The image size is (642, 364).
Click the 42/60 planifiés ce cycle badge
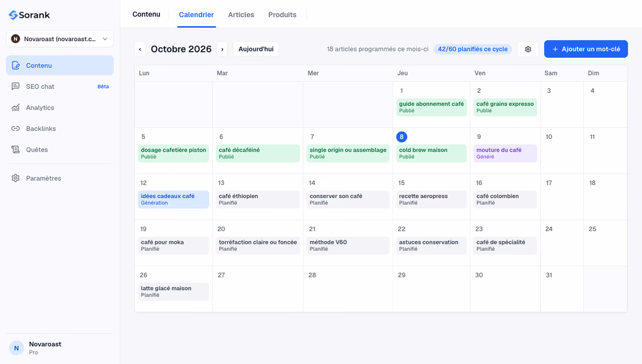pos(472,49)
